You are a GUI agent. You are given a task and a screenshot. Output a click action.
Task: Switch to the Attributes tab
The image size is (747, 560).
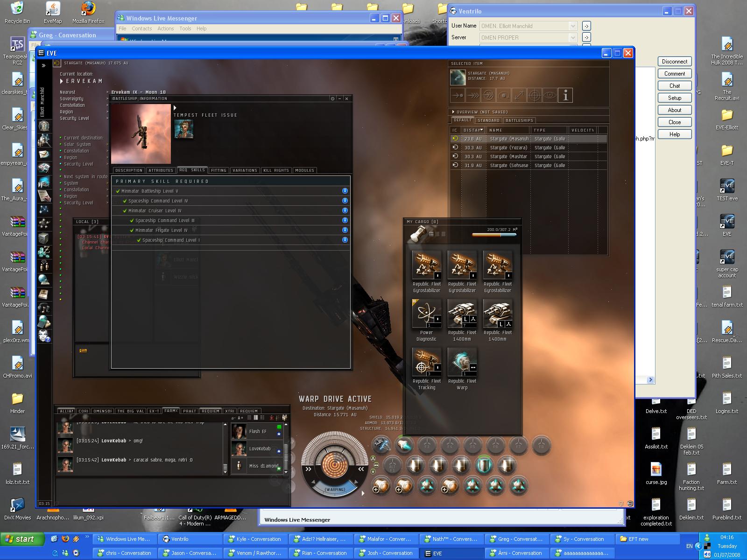pyautogui.click(x=161, y=170)
